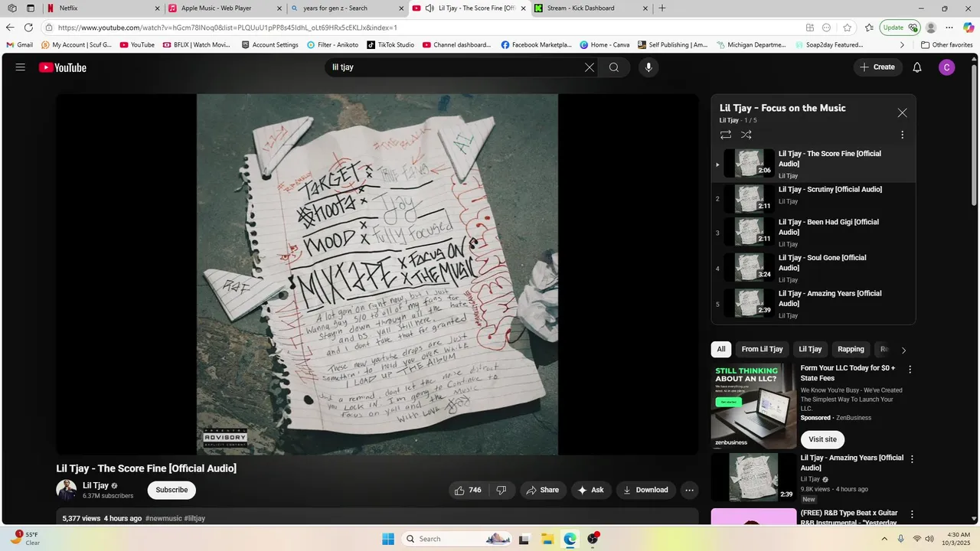Clear the search box with the X
980x551 pixels.
(x=589, y=67)
